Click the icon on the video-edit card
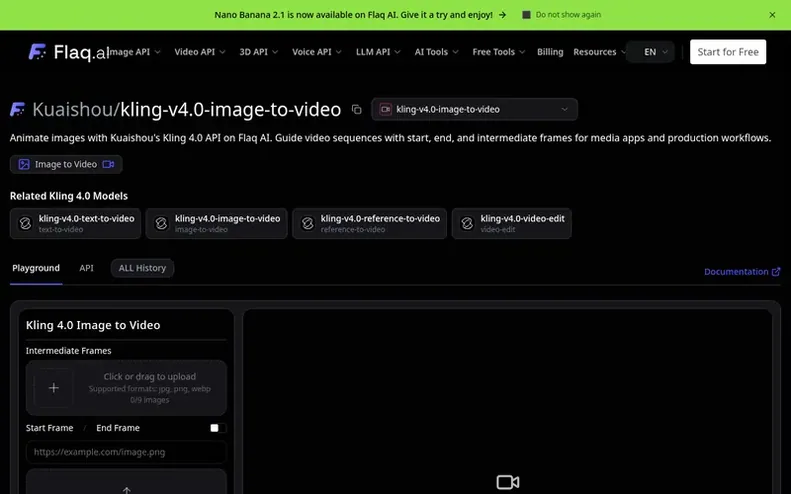Image resolution: width=791 pixels, height=494 pixels. click(x=467, y=223)
